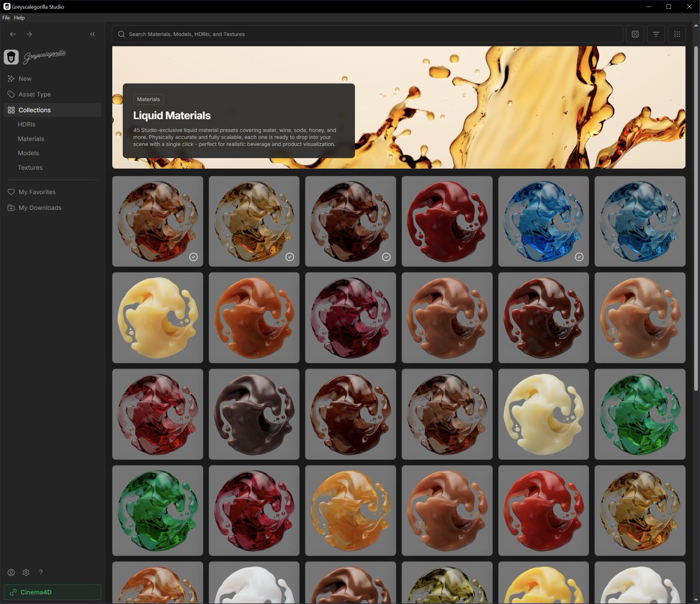This screenshot has height=604, width=700.
Task: Change layout with the dotted grid icon
Action: coord(677,34)
